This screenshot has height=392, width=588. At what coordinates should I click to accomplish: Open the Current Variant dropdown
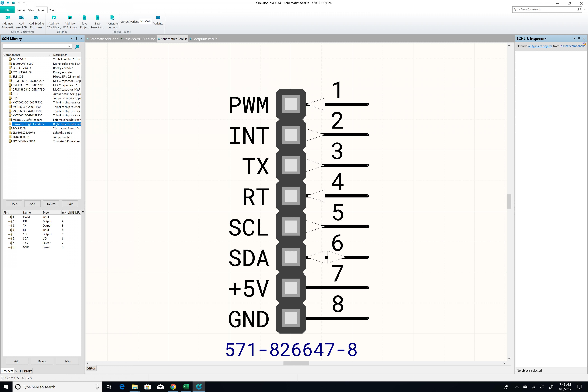pyautogui.click(x=151, y=22)
